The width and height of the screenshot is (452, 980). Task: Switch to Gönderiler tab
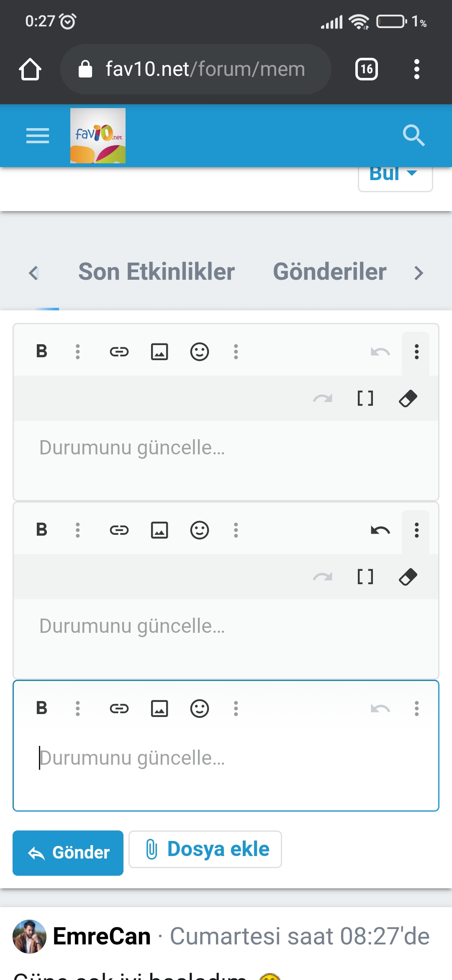pyautogui.click(x=329, y=272)
